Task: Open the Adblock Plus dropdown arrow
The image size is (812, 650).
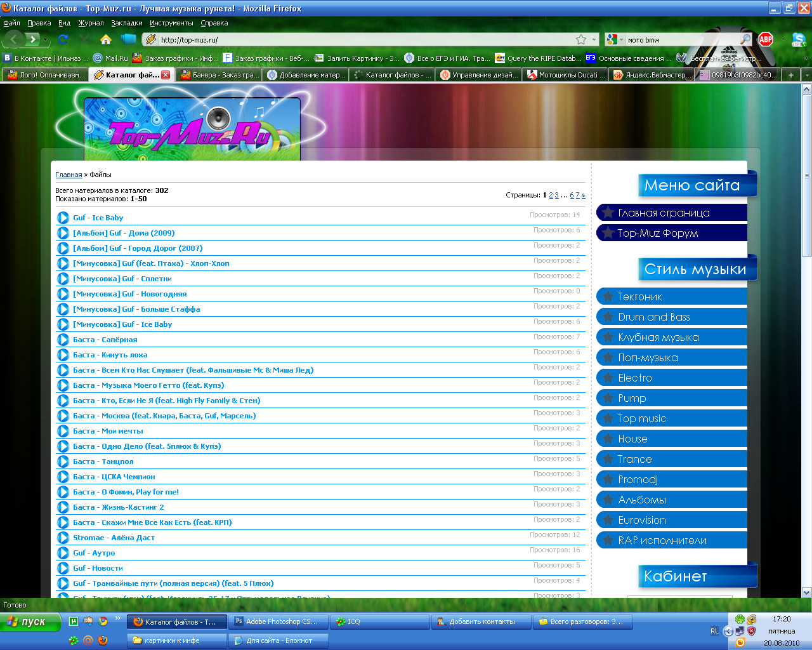Action: coord(783,39)
